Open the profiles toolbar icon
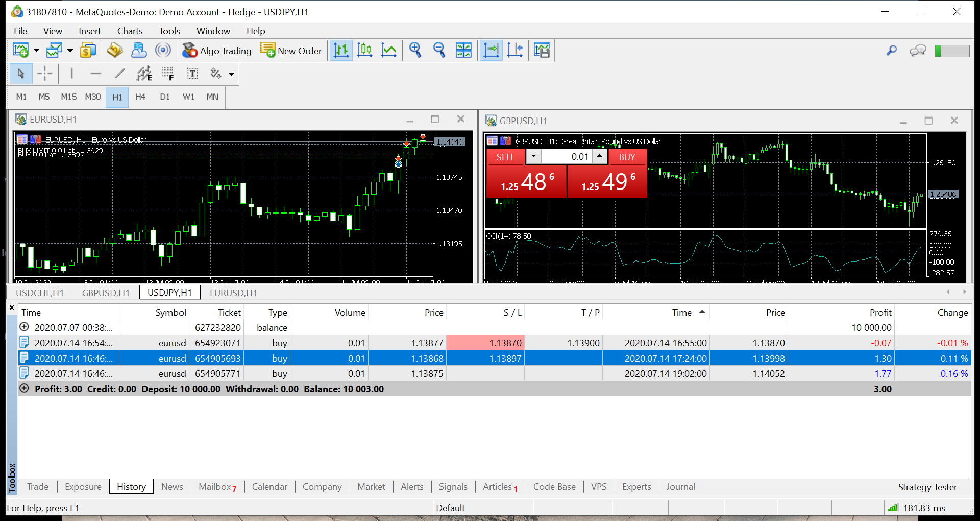This screenshot has height=521, width=980. [x=54, y=50]
